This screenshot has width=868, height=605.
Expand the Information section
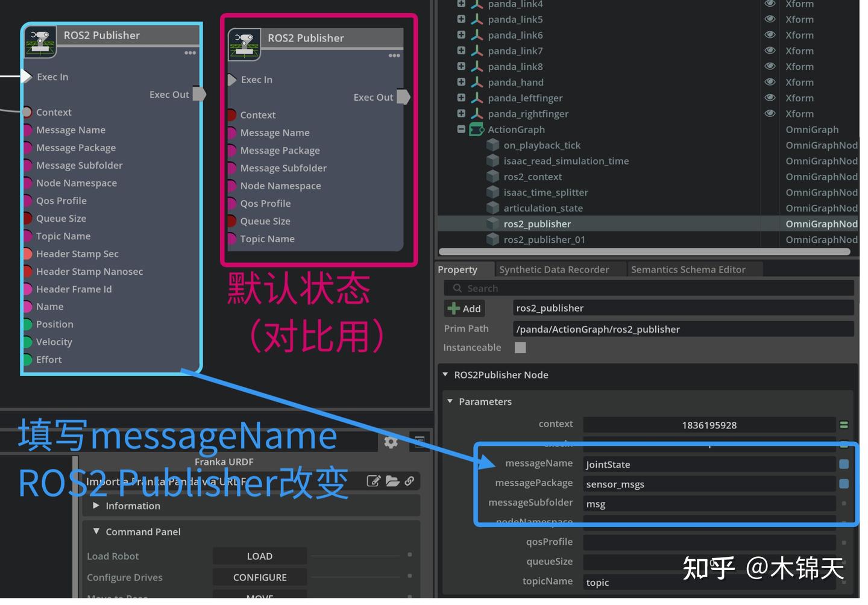[96, 506]
